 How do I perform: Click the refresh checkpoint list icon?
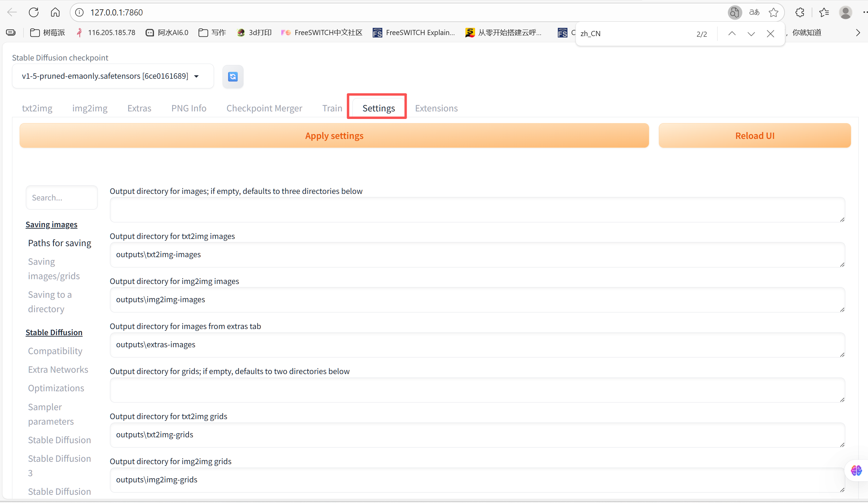pyautogui.click(x=233, y=76)
